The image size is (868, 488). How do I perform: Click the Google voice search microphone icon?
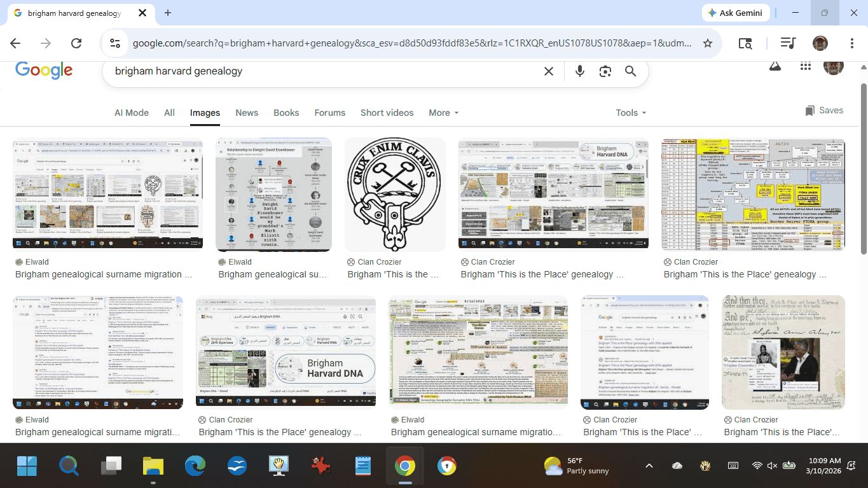pyautogui.click(x=579, y=71)
